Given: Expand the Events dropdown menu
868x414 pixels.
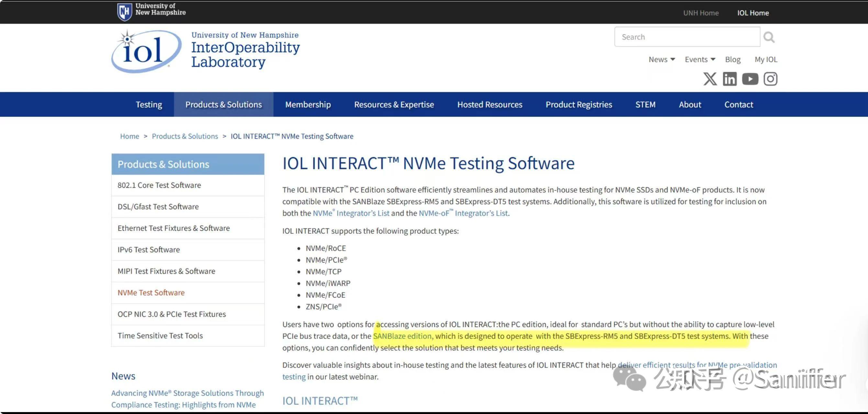Looking at the screenshot, I should click(x=699, y=59).
